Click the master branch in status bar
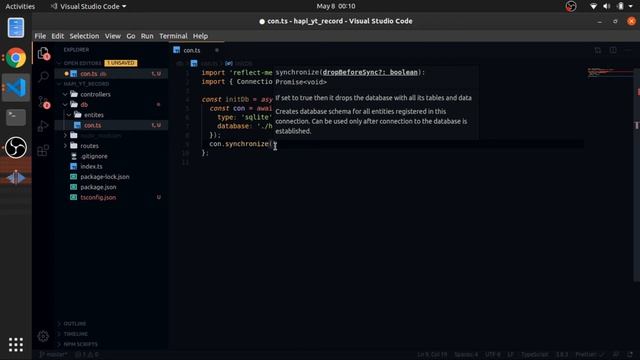This screenshot has height=360, width=640. point(53,354)
